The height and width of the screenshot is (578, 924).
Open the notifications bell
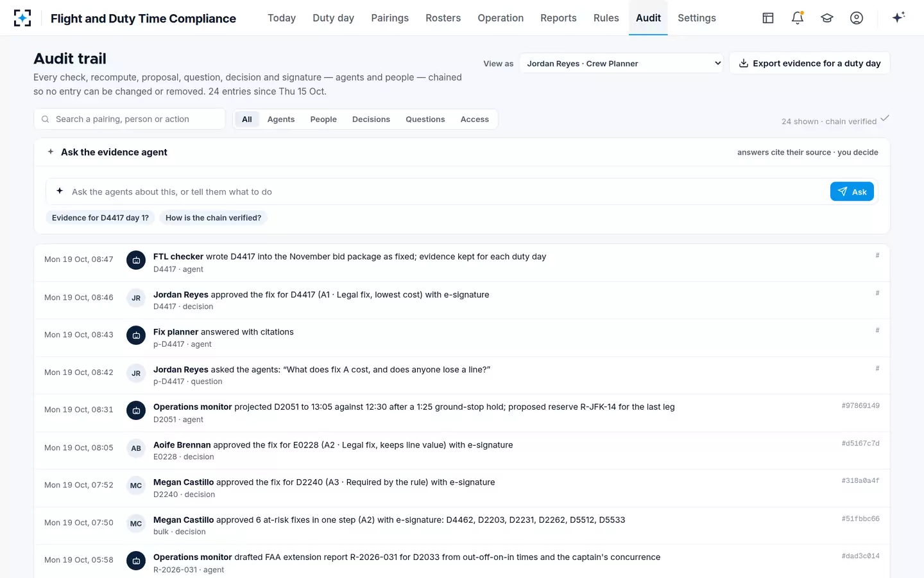click(x=798, y=18)
